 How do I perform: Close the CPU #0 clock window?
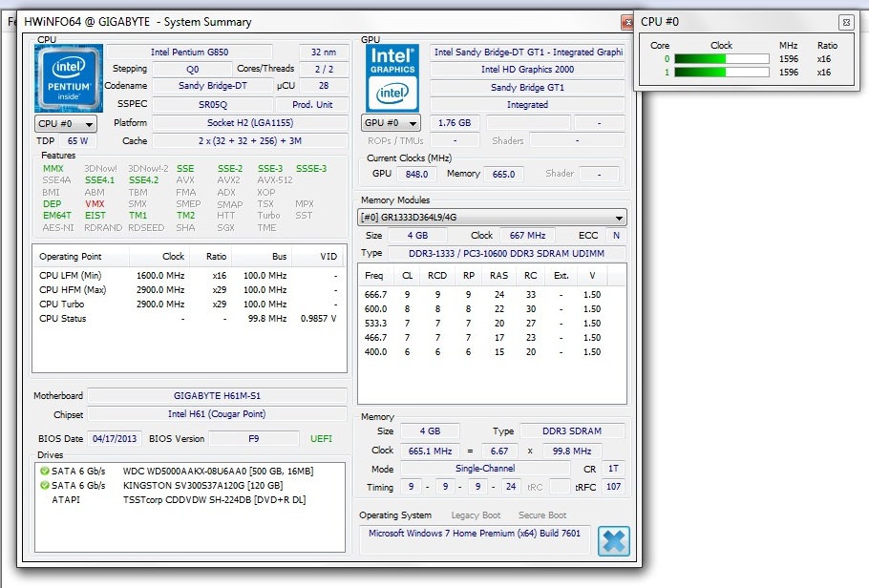(846, 22)
